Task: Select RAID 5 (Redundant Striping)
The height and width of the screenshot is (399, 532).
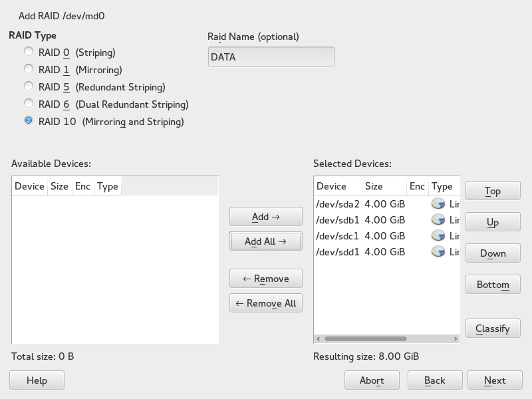Action: point(29,86)
